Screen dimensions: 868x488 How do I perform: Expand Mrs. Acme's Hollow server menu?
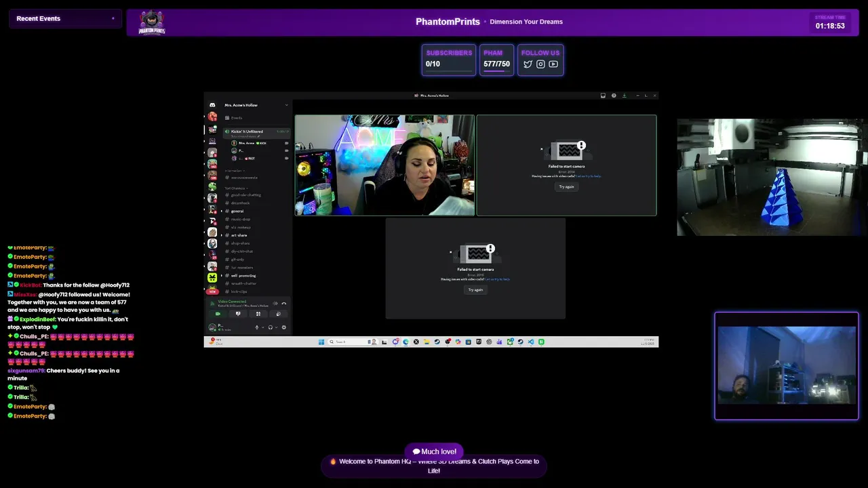[256, 105]
